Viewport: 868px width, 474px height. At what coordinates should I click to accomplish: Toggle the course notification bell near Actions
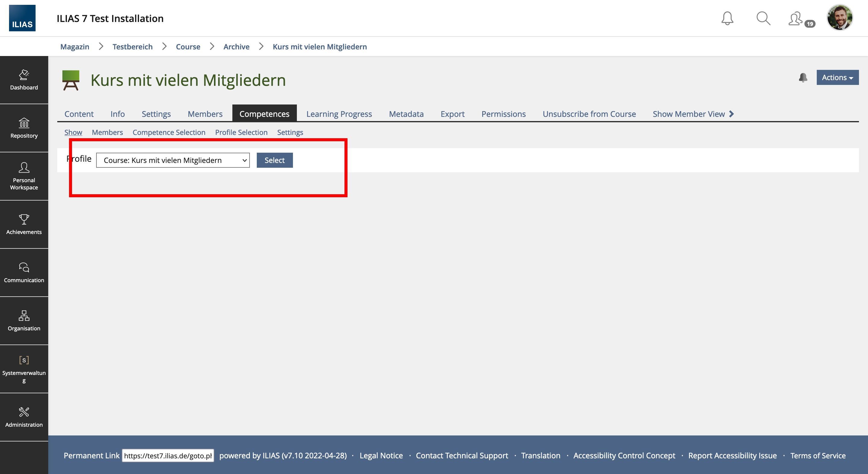point(803,77)
